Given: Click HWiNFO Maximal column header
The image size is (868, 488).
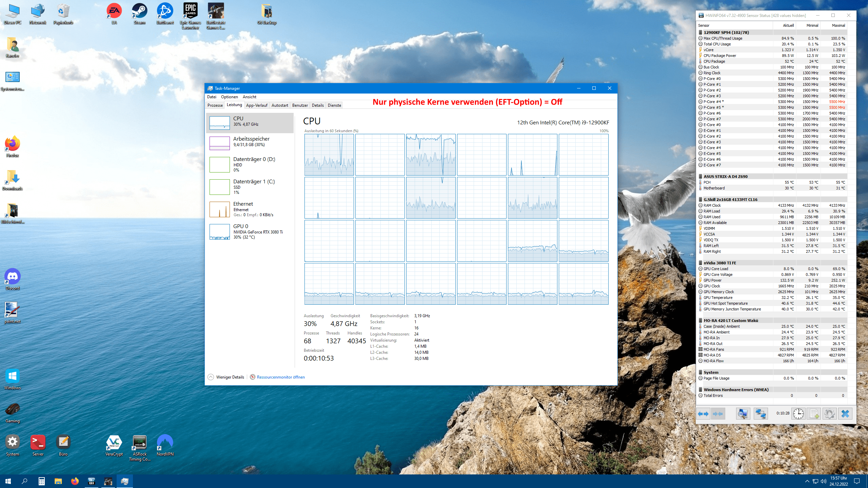Looking at the screenshot, I should [835, 25].
